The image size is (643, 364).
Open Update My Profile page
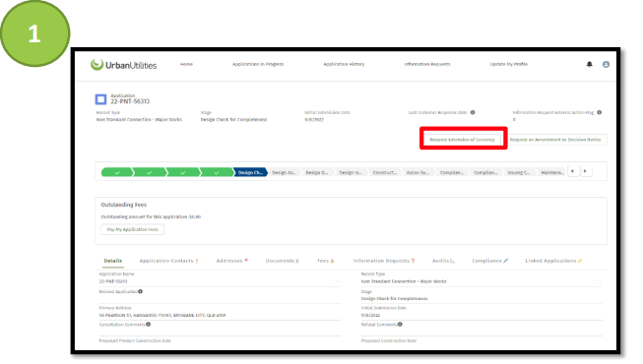508,64
